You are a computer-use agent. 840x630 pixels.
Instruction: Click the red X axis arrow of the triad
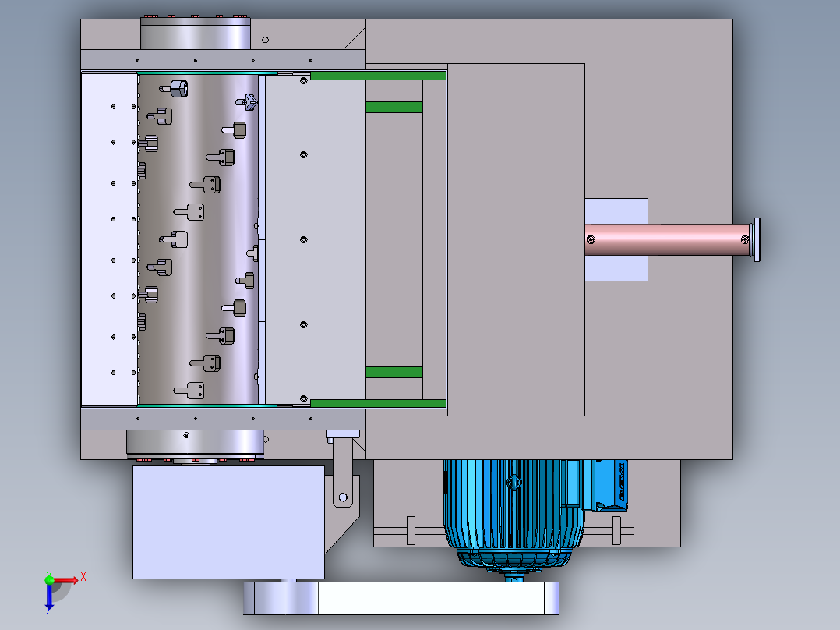(66, 581)
